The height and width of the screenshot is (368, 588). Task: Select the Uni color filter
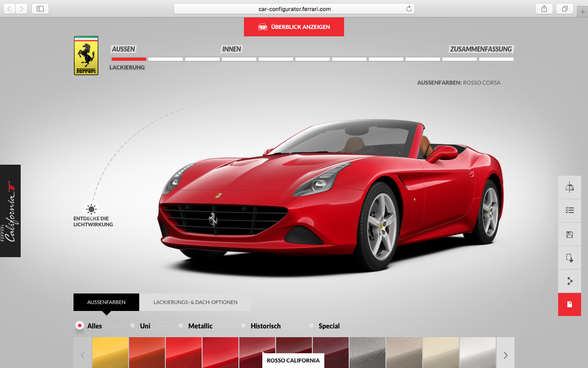click(x=133, y=326)
